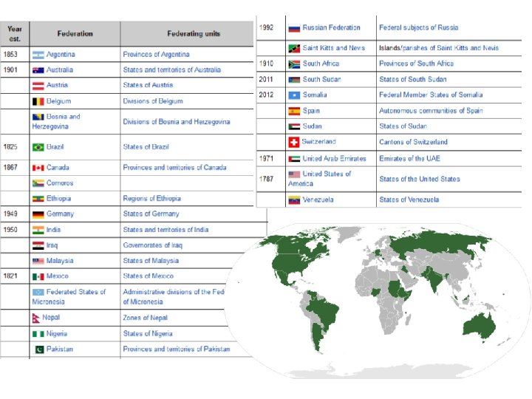Follow the States of Venezuela link
Screen dimensions: 532x399
(x=409, y=199)
